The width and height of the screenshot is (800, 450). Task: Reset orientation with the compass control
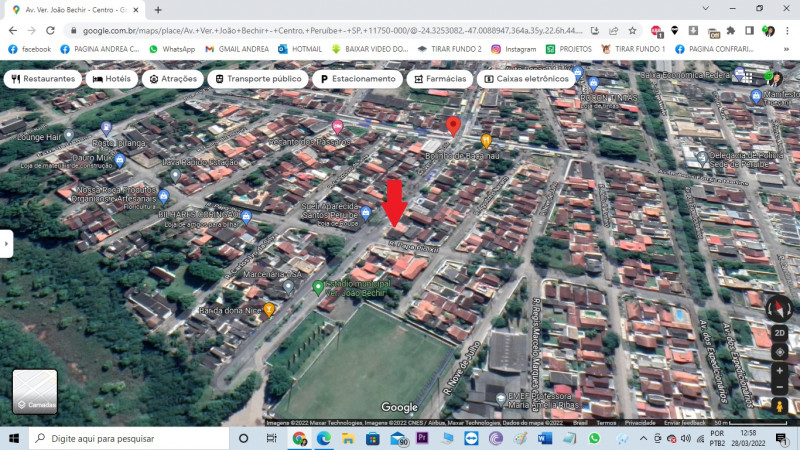(x=779, y=308)
